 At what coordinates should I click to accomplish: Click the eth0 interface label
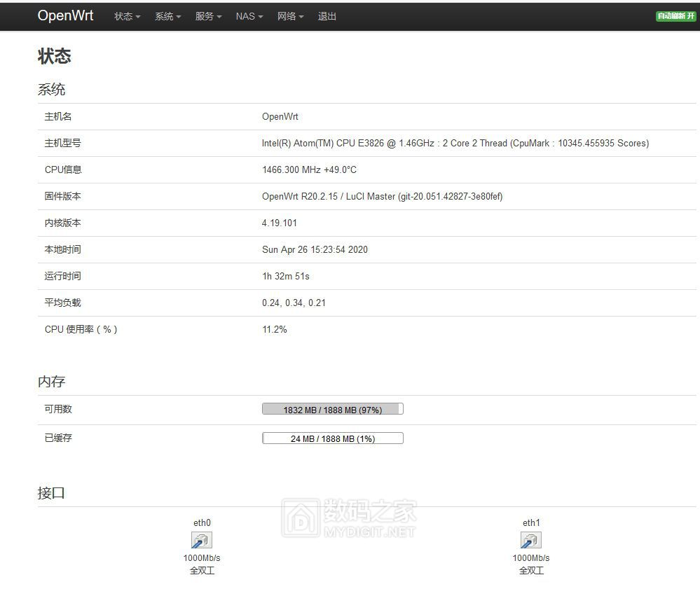(x=202, y=522)
